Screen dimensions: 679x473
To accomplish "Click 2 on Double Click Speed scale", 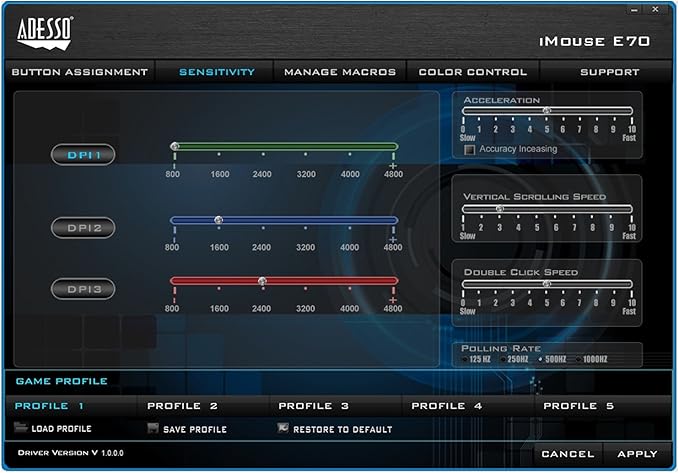I will (x=496, y=303).
